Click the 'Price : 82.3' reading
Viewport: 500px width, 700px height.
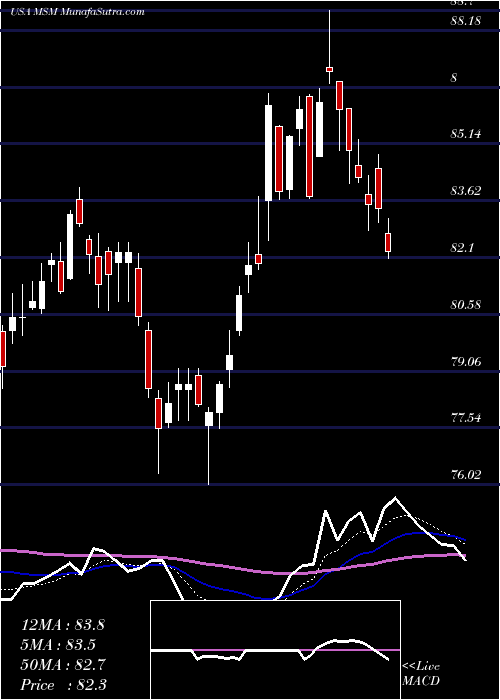pos(63,685)
